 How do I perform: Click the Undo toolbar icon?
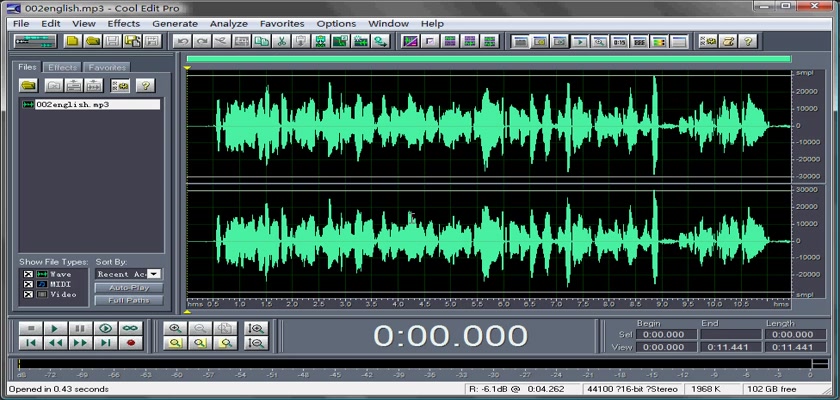(183, 41)
